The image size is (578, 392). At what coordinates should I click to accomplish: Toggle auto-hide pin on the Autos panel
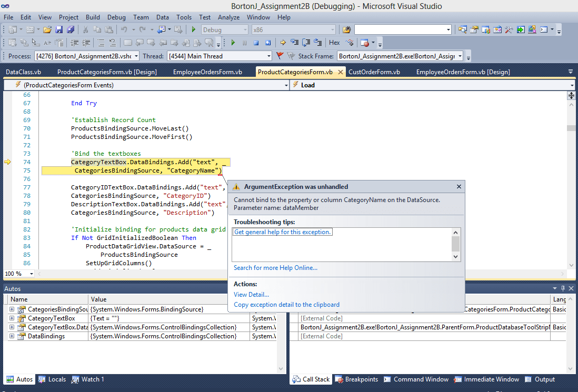562,288
